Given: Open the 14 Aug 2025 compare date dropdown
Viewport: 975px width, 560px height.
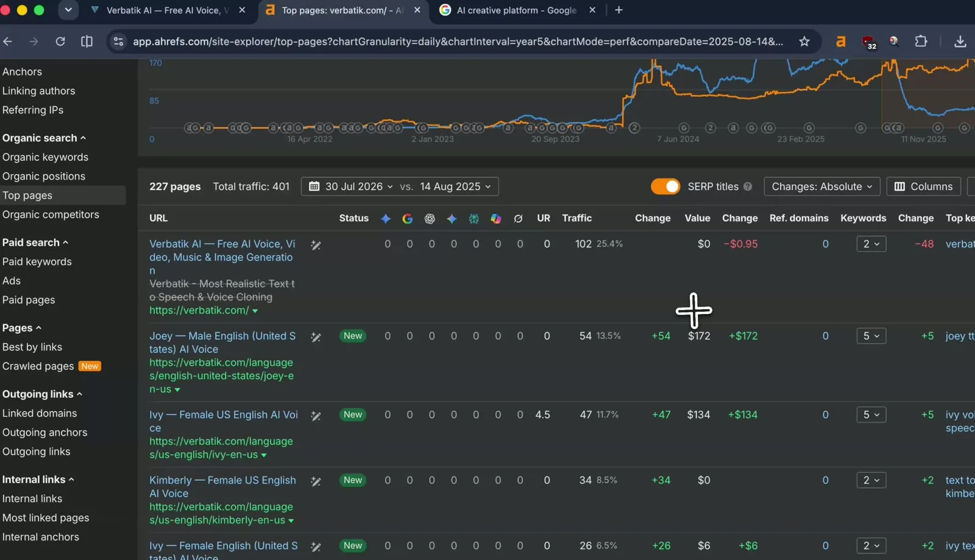Looking at the screenshot, I should [x=455, y=186].
